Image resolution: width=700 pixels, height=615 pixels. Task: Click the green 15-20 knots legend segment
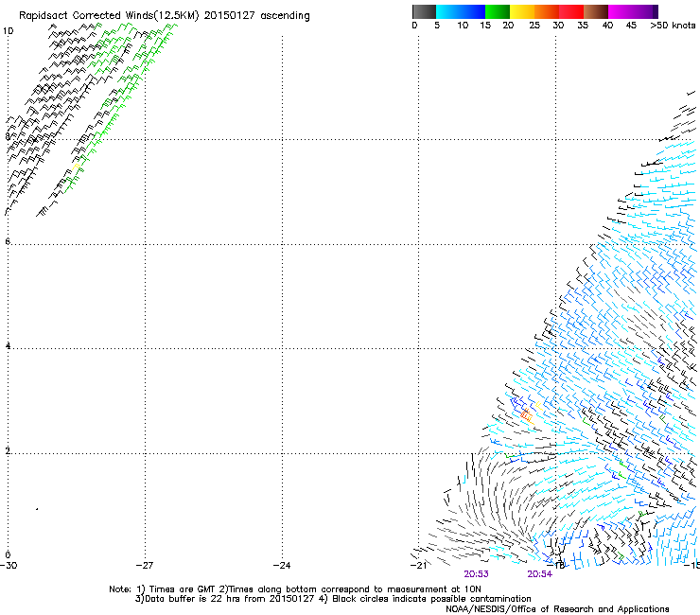click(498, 11)
